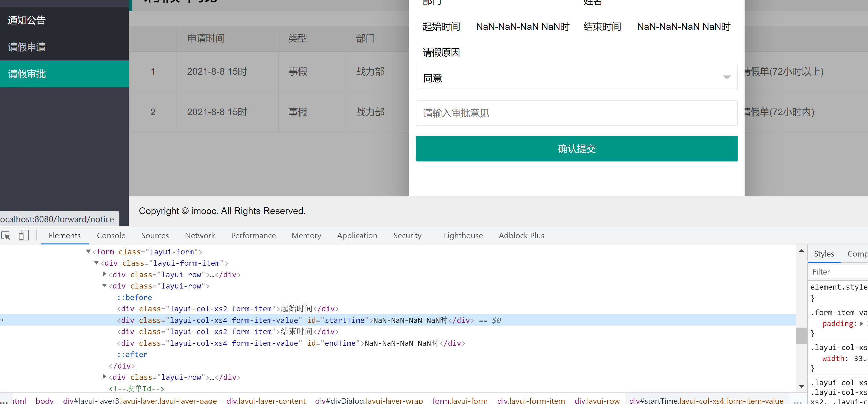Click the styles Filter field
Image resolution: width=868 pixels, height=404 pixels.
pyautogui.click(x=839, y=272)
